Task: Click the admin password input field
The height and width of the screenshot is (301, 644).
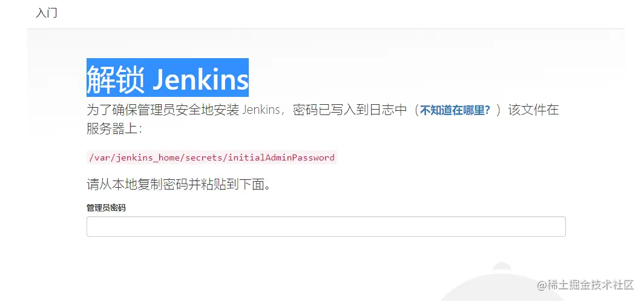Action: [x=326, y=227]
